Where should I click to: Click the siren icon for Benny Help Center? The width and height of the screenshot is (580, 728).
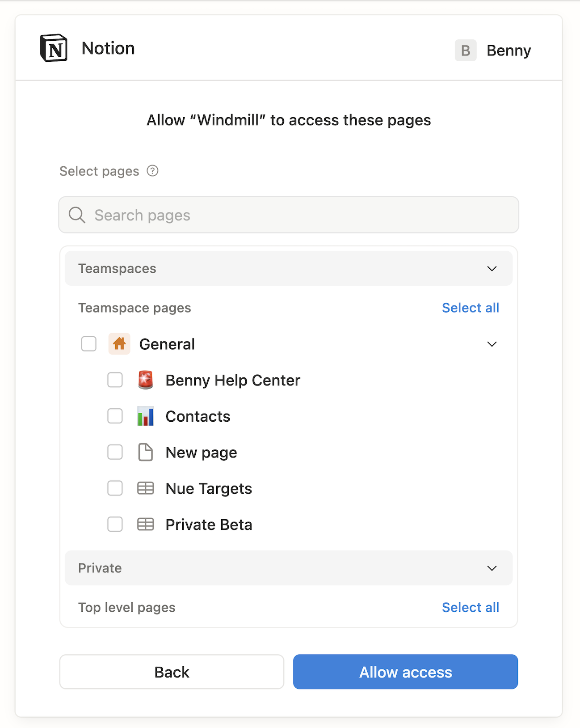coord(145,380)
